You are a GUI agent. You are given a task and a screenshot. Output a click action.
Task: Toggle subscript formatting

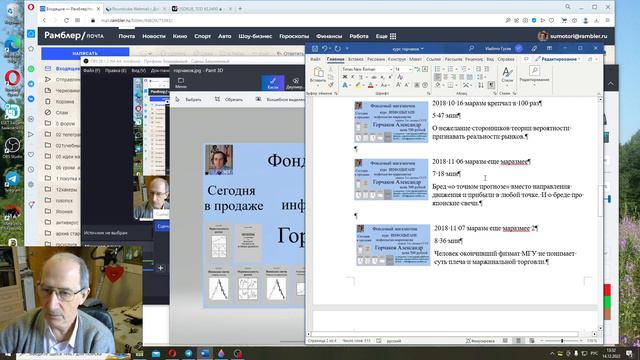[382, 77]
